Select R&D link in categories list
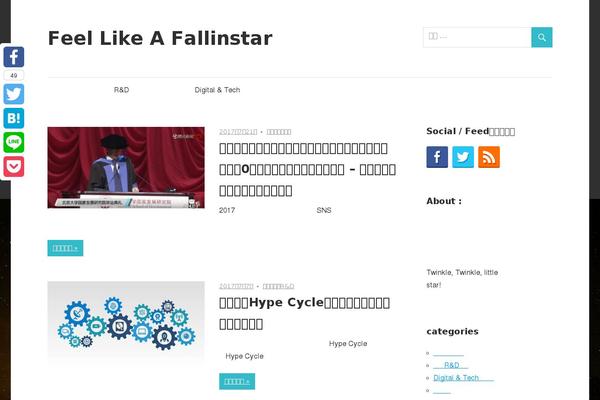 pos(450,365)
